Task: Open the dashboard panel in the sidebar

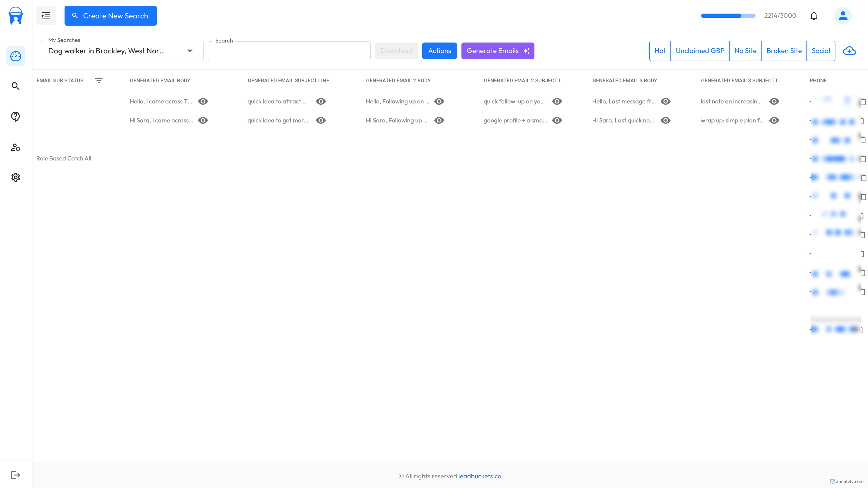Action: (x=15, y=56)
